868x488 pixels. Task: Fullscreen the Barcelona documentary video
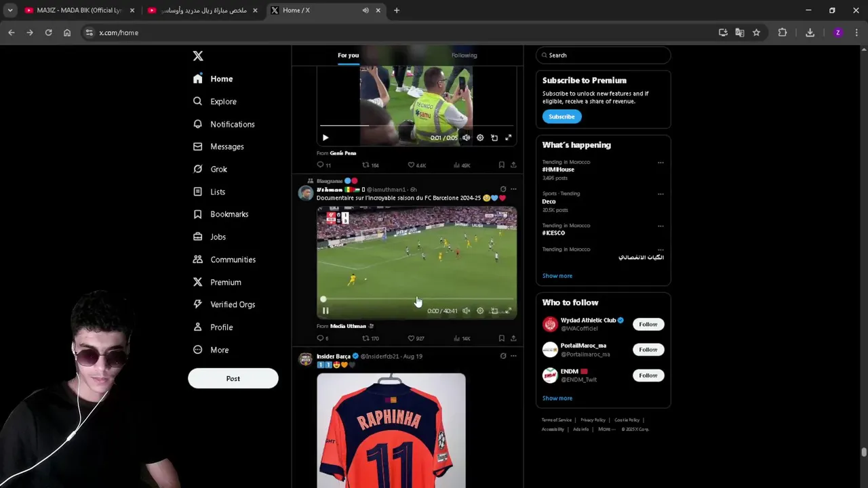pyautogui.click(x=508, y=311)
